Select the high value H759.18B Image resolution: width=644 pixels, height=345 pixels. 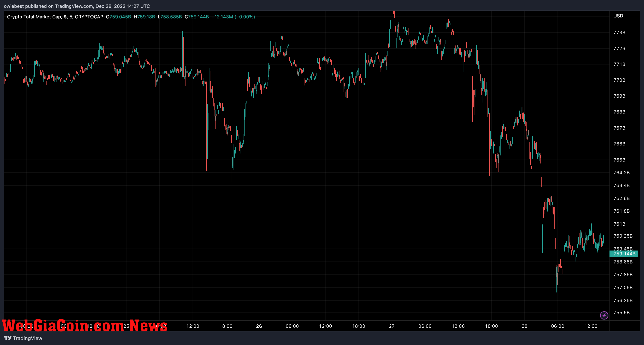144,17
